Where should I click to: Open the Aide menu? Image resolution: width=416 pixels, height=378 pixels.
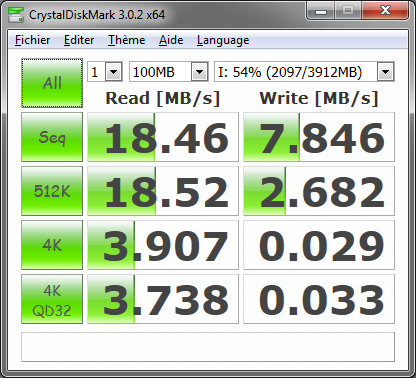click(x=171, y=40)
